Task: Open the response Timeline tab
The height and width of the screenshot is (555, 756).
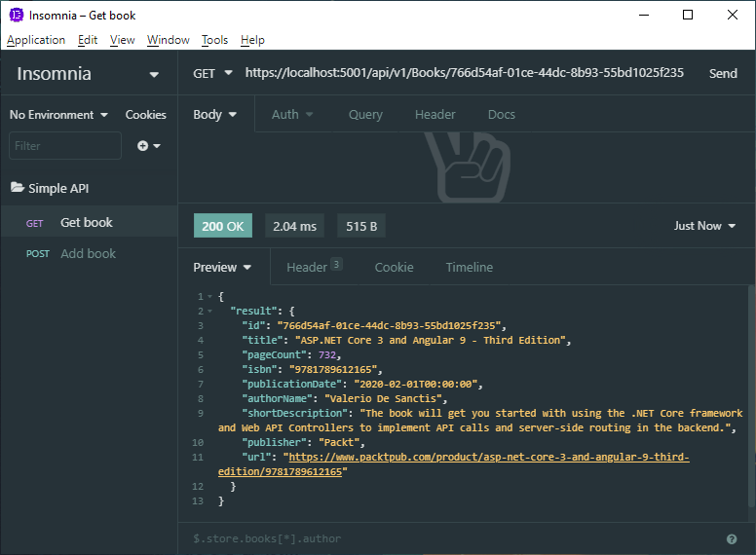Action: 470,268
